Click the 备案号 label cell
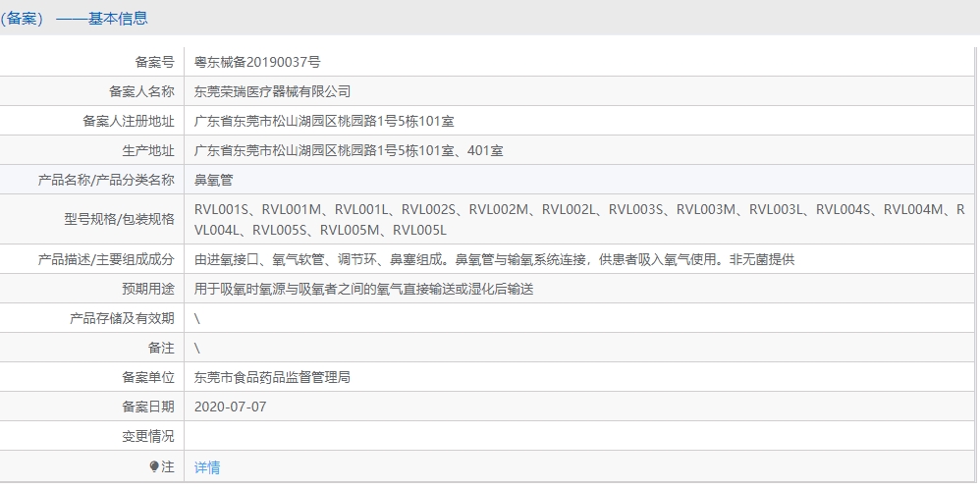 [154, 62]
